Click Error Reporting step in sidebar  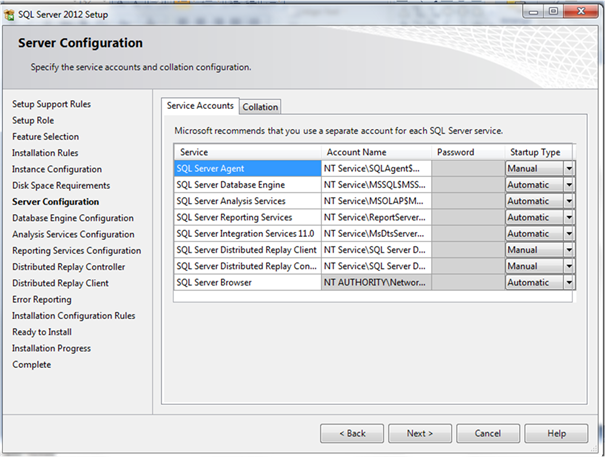coord(42,300)
